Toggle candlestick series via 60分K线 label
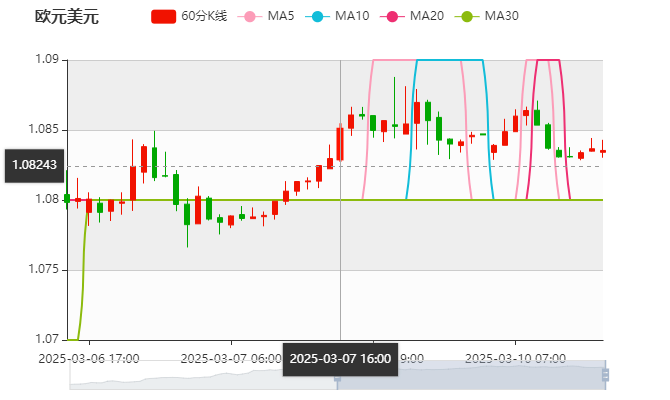Screen dimensions: 670x400 pos(203,16)
